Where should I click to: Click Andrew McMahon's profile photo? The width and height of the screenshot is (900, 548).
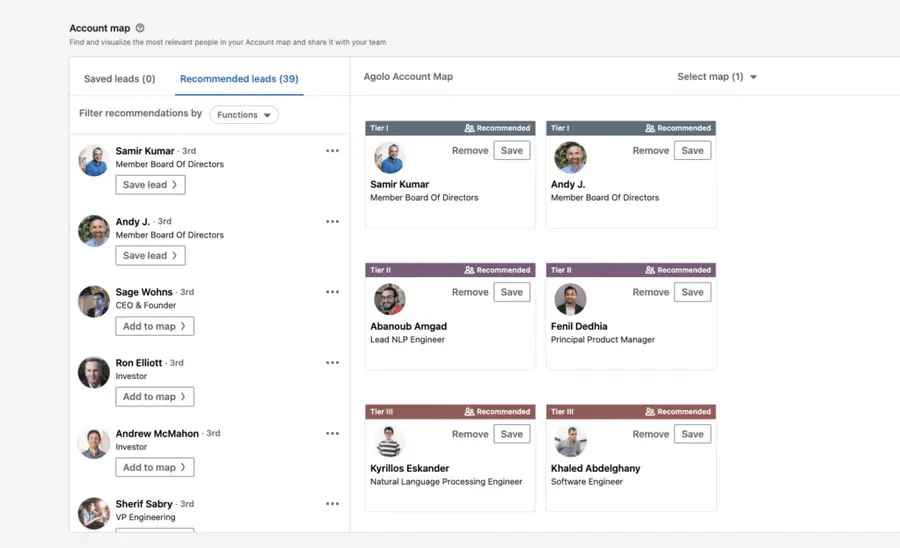94,442
